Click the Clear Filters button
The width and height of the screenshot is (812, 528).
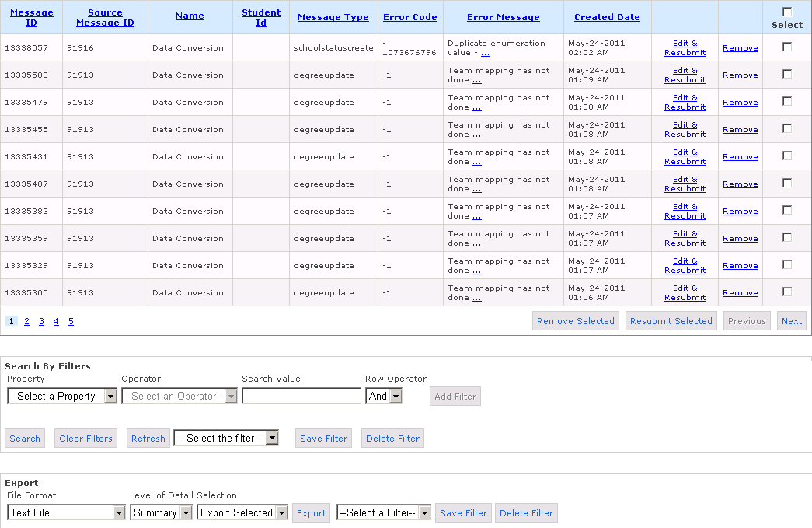(86, 439)
